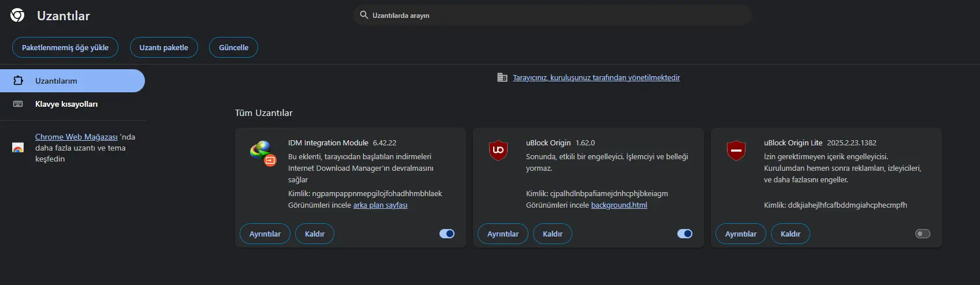Open Ayrıntılar for IDM Integration Module
Image resolution: width=980 pixels, height=285 pixels.
[x=265, y=234]
